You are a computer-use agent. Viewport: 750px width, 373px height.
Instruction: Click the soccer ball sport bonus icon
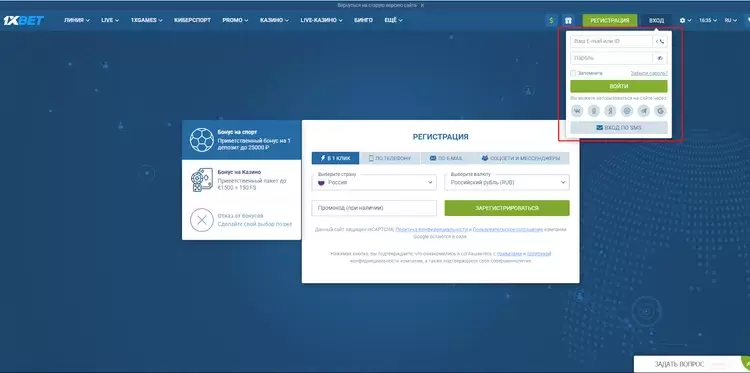click(202, 140)
